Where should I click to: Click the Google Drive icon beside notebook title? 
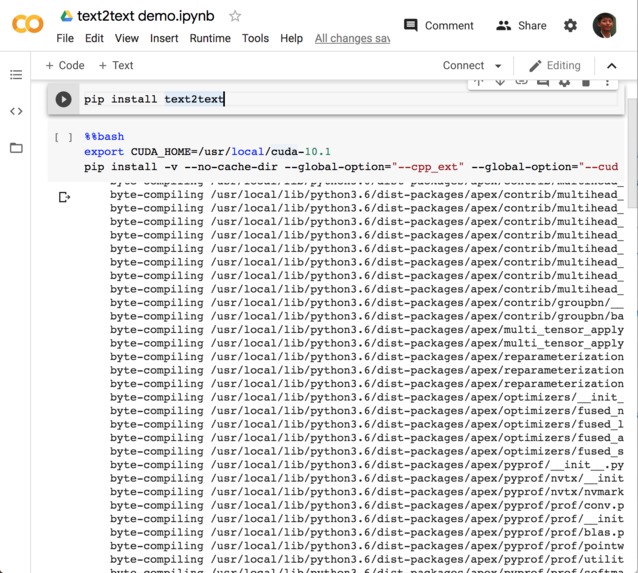click(x=67, y=16)
